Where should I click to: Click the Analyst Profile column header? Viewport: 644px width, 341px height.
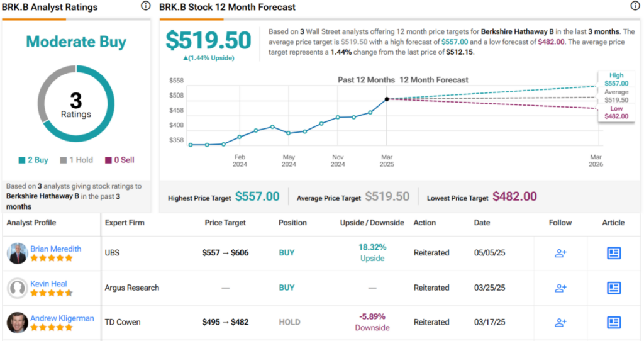click(31, 223)
